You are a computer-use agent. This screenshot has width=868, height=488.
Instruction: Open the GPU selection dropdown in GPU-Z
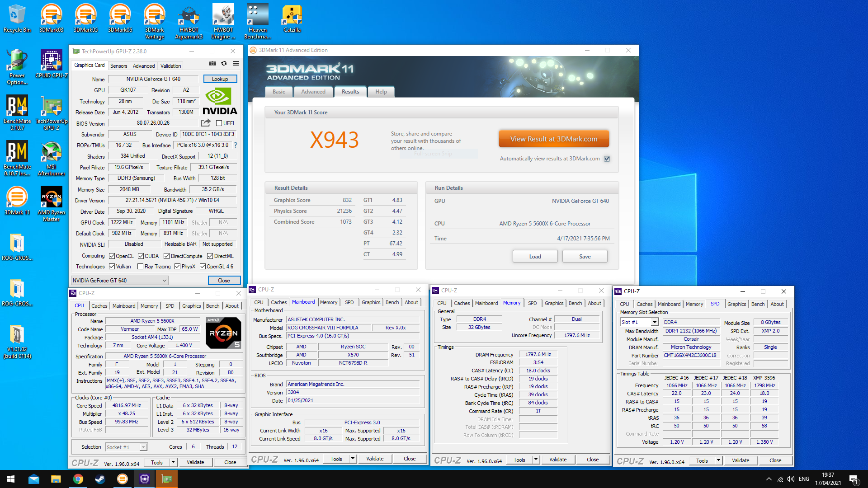tap(120, 281)
